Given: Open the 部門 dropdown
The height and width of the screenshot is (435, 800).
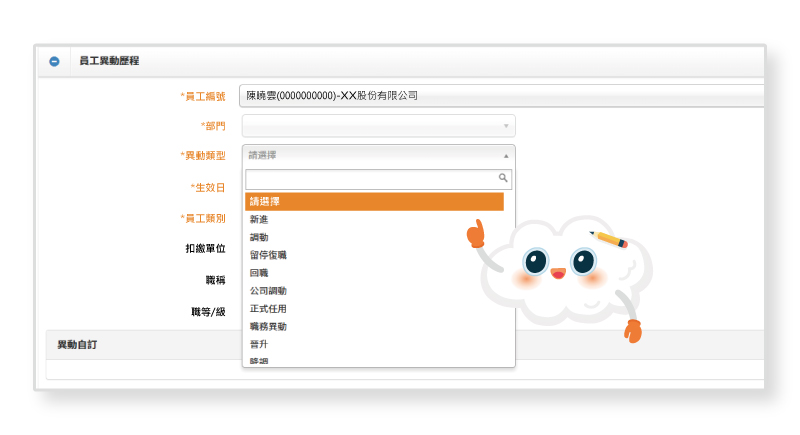Looking at the screenshot, I should [378, 126].
